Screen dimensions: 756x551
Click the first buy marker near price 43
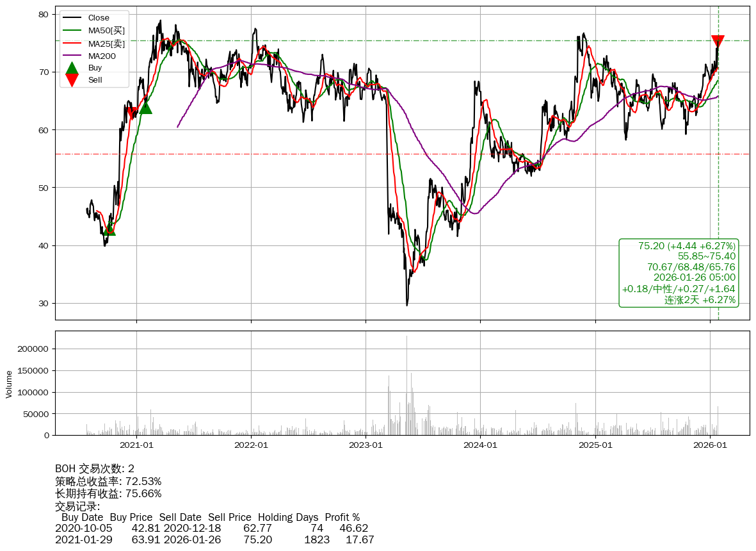point(109,229)
